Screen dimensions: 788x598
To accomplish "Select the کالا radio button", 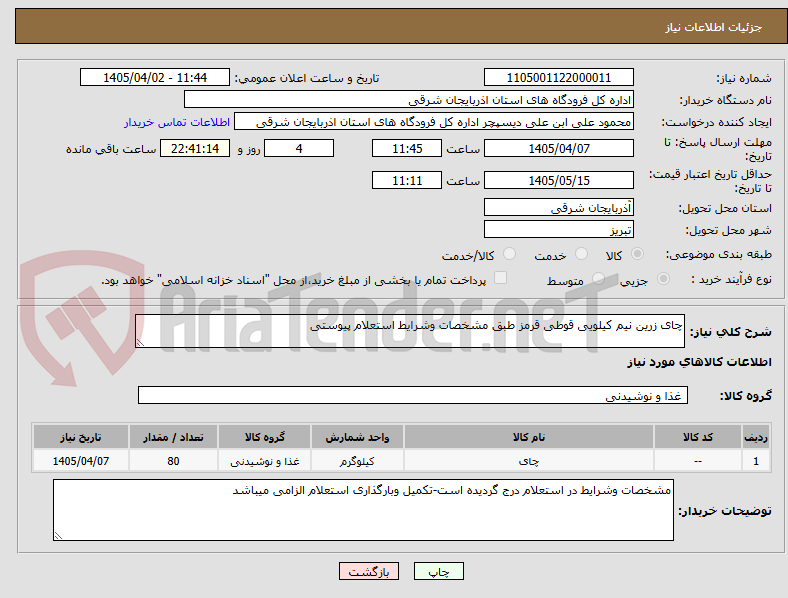I will pyautogui.click(x=637, y=254).
